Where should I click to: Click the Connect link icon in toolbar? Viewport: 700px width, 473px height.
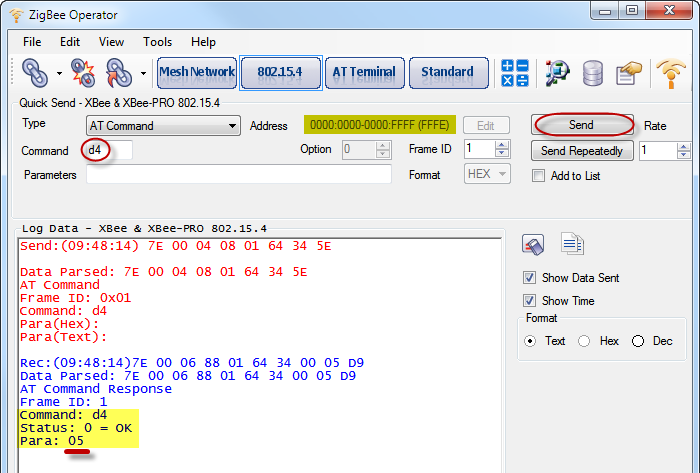35,73
